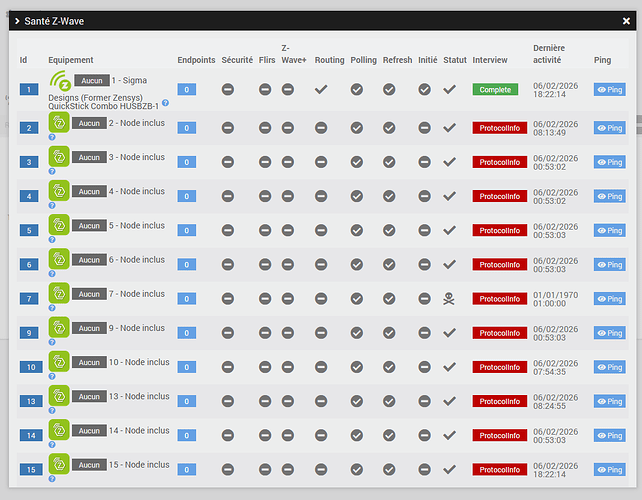This screenshot has width=642, height=500.
Task: Click the blue Id 9 badge
Action: [29, 333]
